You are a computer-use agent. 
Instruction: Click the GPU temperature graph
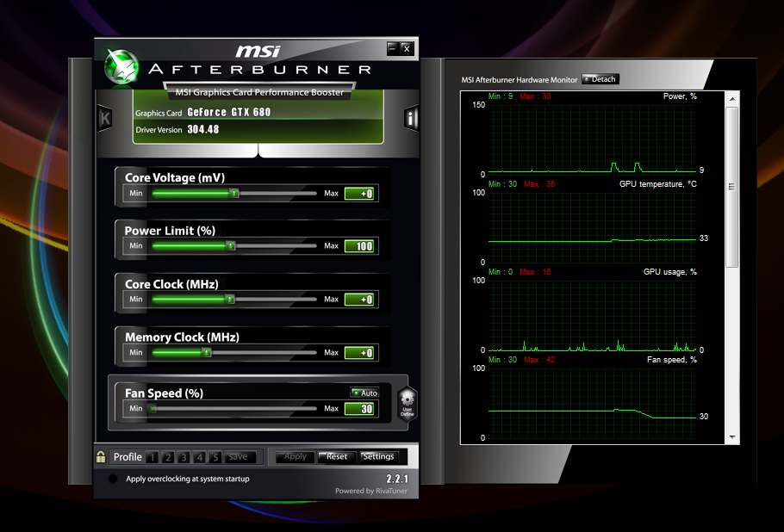point(593,227)
